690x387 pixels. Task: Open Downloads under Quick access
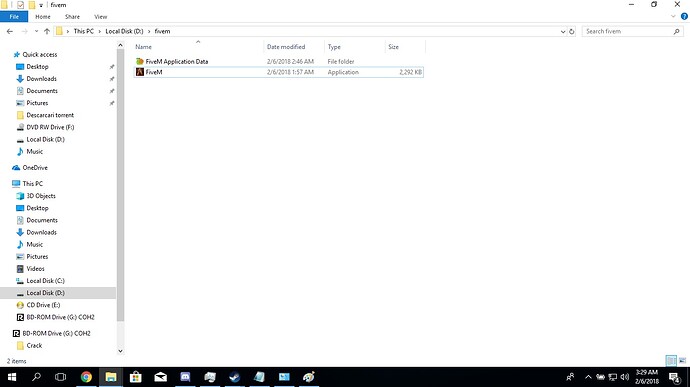(41, 79)
